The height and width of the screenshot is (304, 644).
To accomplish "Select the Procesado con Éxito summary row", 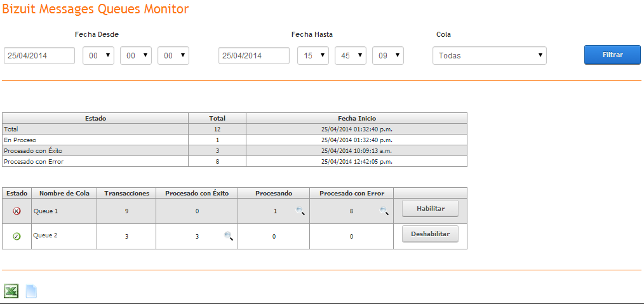I will (234, 150).
